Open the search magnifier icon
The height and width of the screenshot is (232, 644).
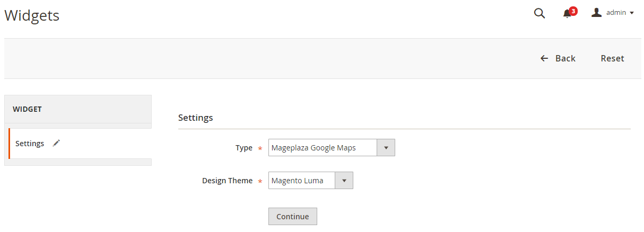pyautogui.click(x=539, y=13)
